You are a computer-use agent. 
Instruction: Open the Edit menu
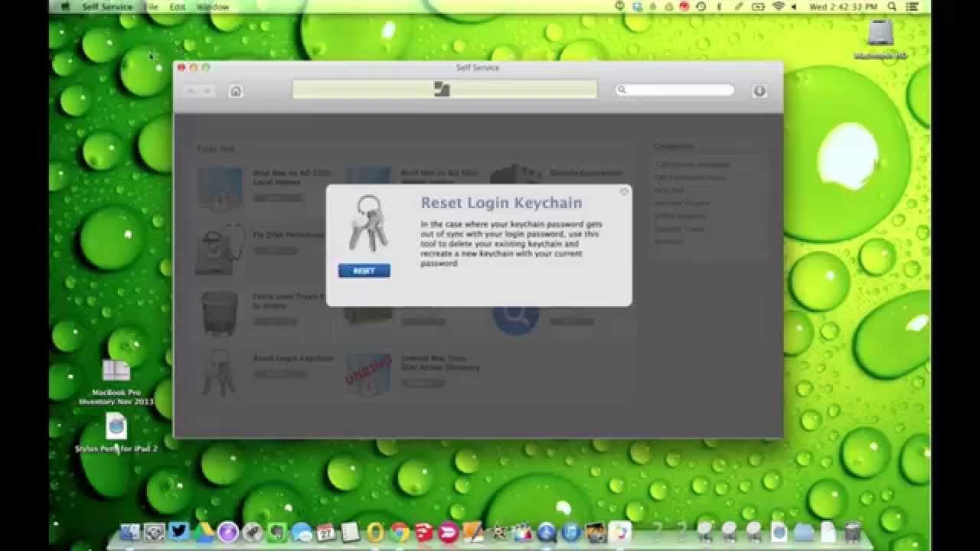pos(178,7)
